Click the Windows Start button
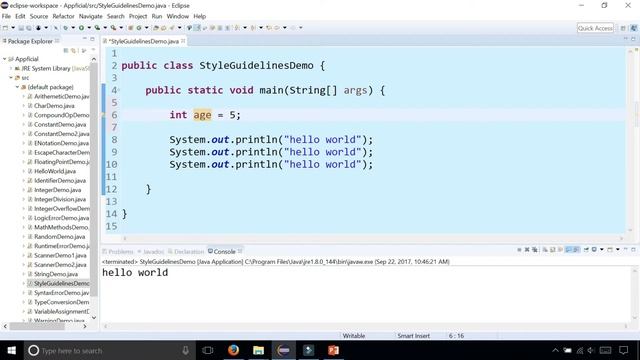Image resolution: width=640 pixels, height=360 pixels. (x=11, y=350)
